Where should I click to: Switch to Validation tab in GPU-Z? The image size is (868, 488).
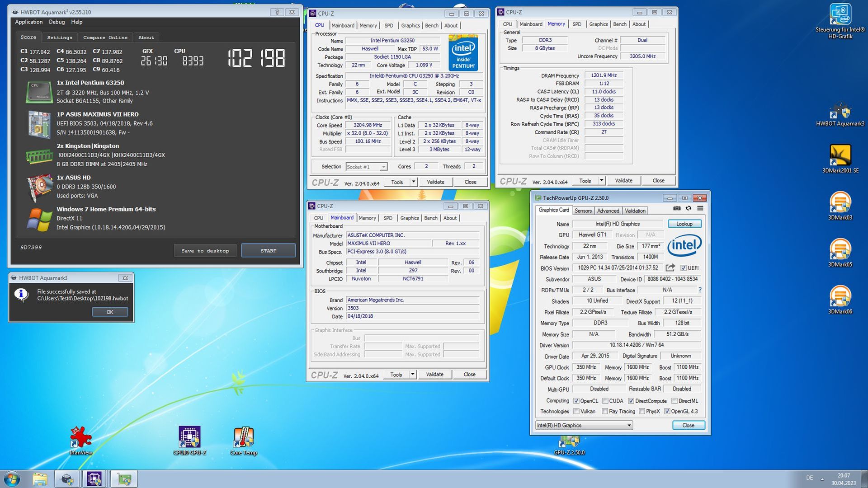tap(635, 211)
